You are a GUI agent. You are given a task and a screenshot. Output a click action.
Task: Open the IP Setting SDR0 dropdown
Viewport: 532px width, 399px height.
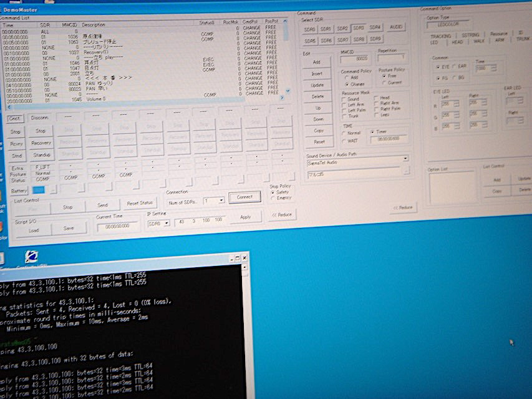[x=167, y=224]
